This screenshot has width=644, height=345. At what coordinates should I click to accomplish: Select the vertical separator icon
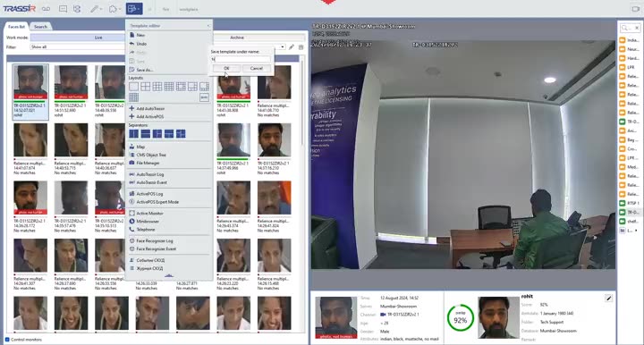133,134
